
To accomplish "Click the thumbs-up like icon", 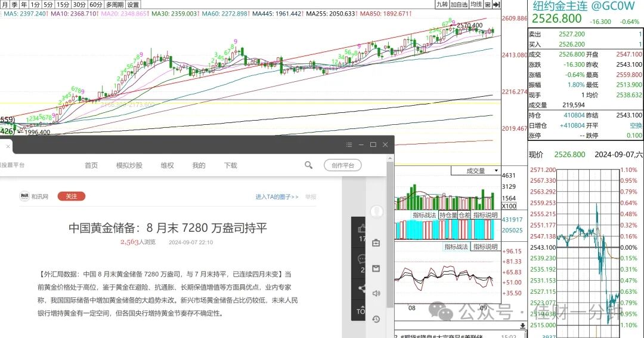I will coord(362,229).
